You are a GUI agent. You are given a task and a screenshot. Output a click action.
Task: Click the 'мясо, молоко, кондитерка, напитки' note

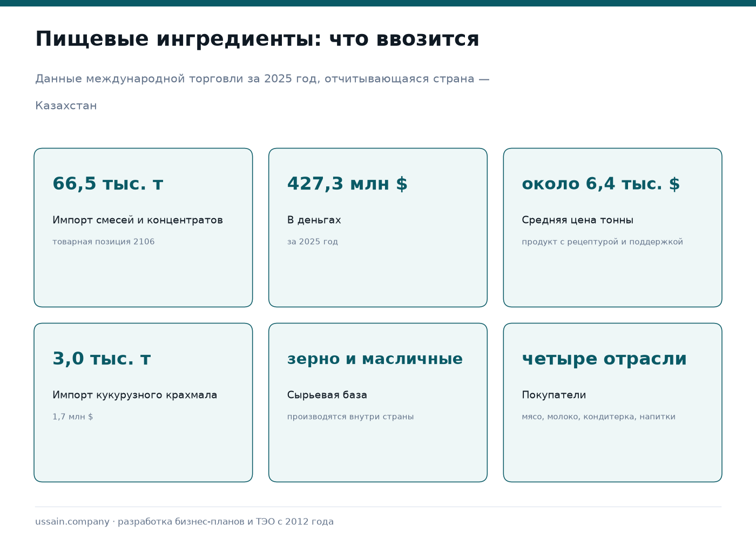(599, 417)
